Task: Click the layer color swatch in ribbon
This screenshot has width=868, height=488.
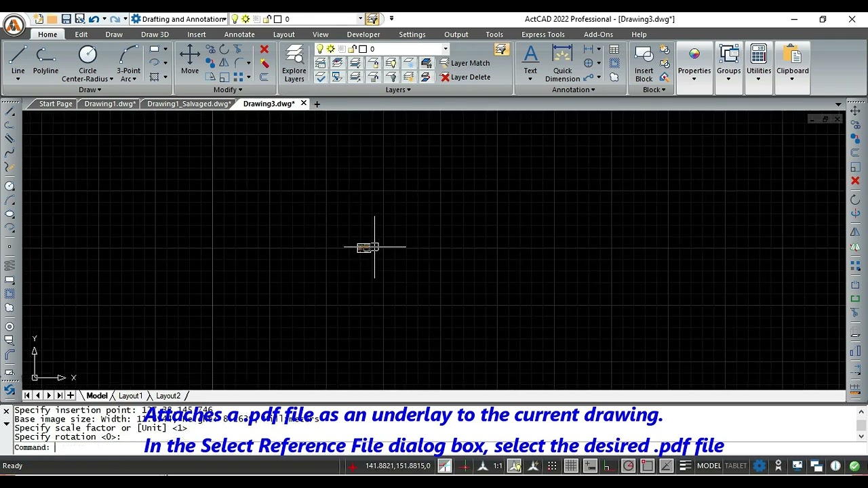Action: (x=363, y=49)
